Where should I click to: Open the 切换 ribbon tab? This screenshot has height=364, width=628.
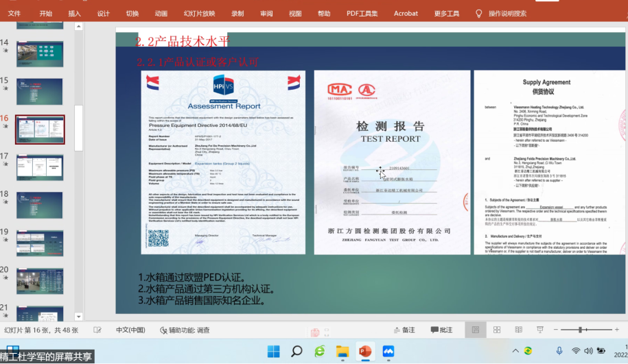point(132,14)
